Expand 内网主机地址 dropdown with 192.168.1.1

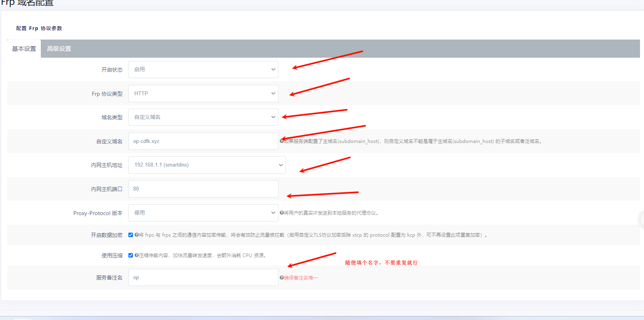[207, 165]
